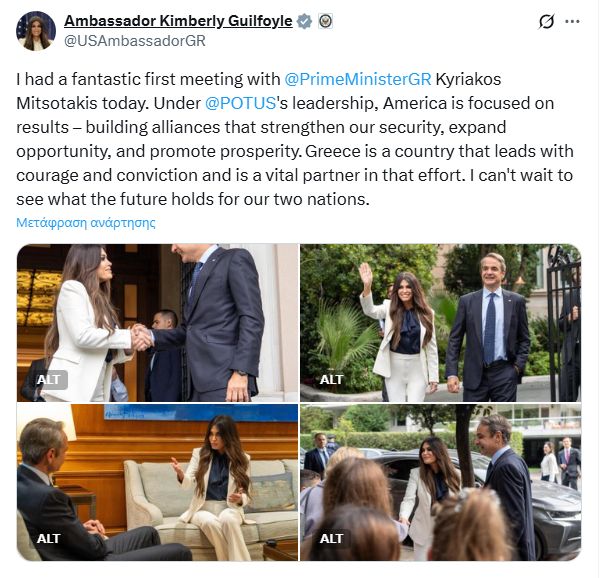Open the waving photo at top right

(x=440, y=320)
